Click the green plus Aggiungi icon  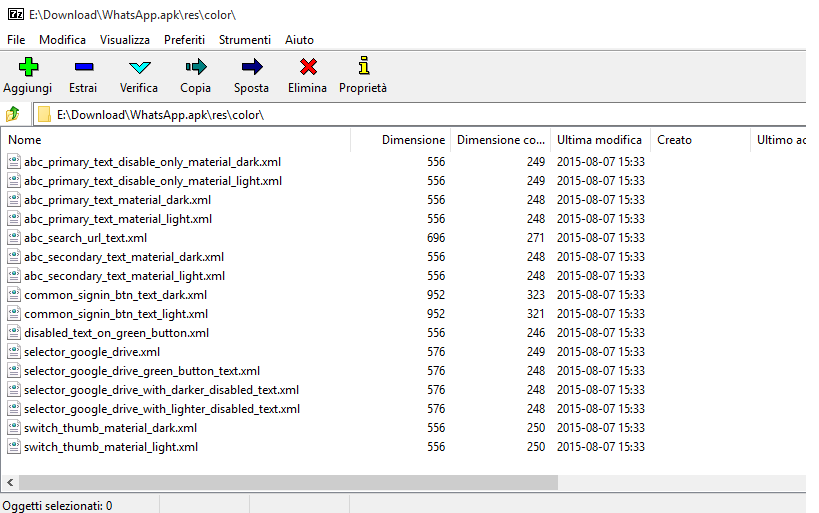(x=28, y=67)
